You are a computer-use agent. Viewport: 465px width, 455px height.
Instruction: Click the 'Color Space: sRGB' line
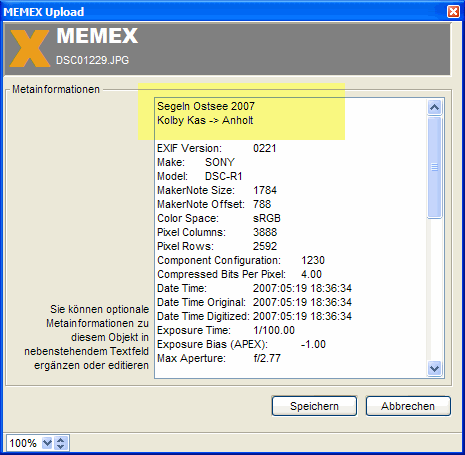(x=219, y=218)
